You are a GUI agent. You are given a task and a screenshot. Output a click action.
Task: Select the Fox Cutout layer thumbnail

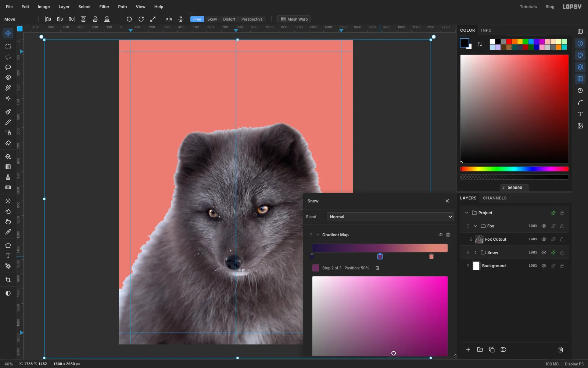(479, 239)
